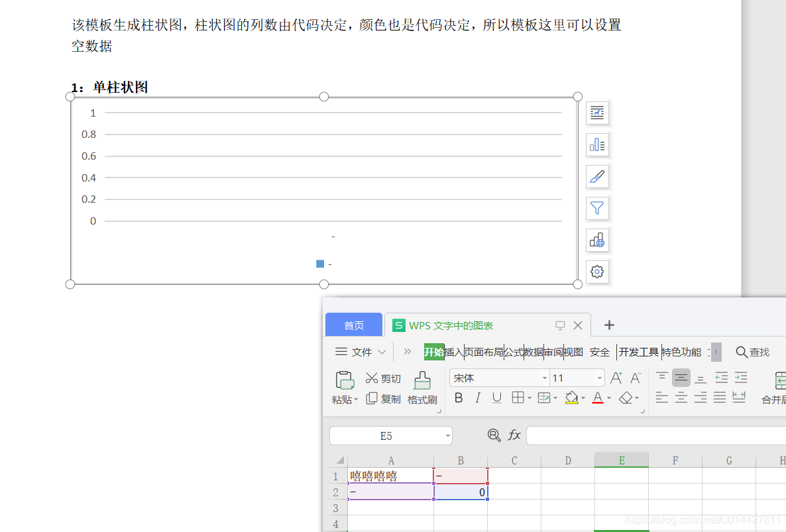Switch to the 开始 ribbon tab
786x532 pixels.
[x=433, y=352]
